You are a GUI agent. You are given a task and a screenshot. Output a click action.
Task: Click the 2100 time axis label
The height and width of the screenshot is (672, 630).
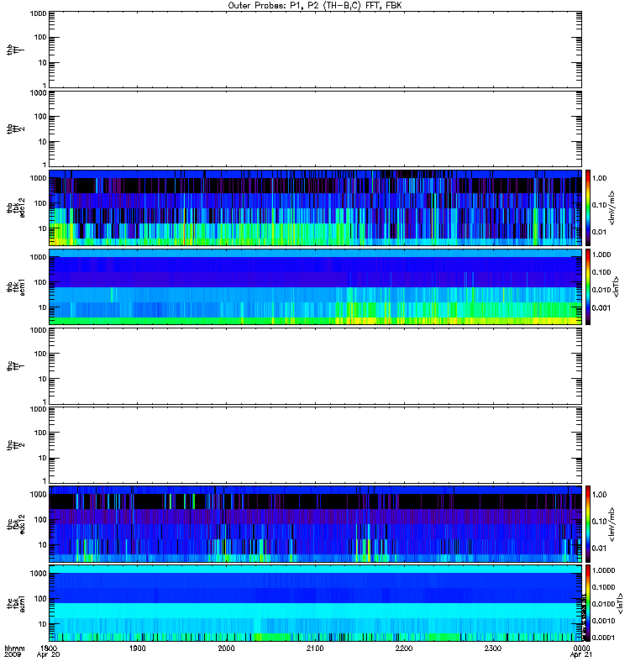point(315,648)
